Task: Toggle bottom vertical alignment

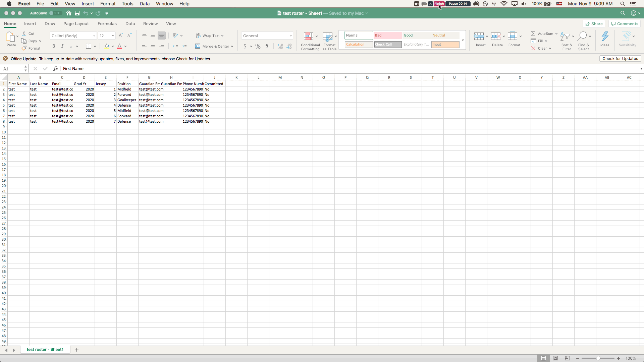Action: [x=162, y=36]
